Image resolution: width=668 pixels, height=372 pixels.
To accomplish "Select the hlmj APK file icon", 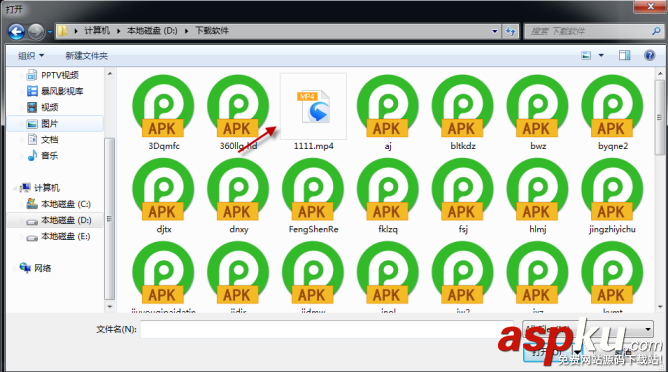I will tap(538, 189).
